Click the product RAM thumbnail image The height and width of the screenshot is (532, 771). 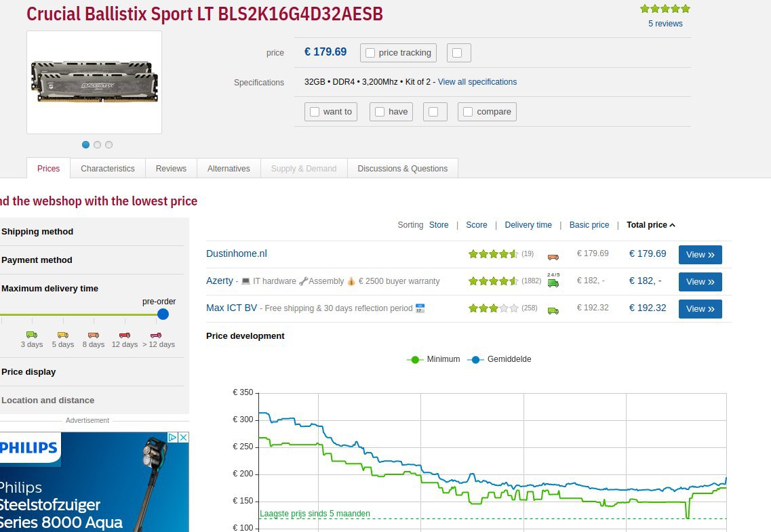(x=94, y=82)
